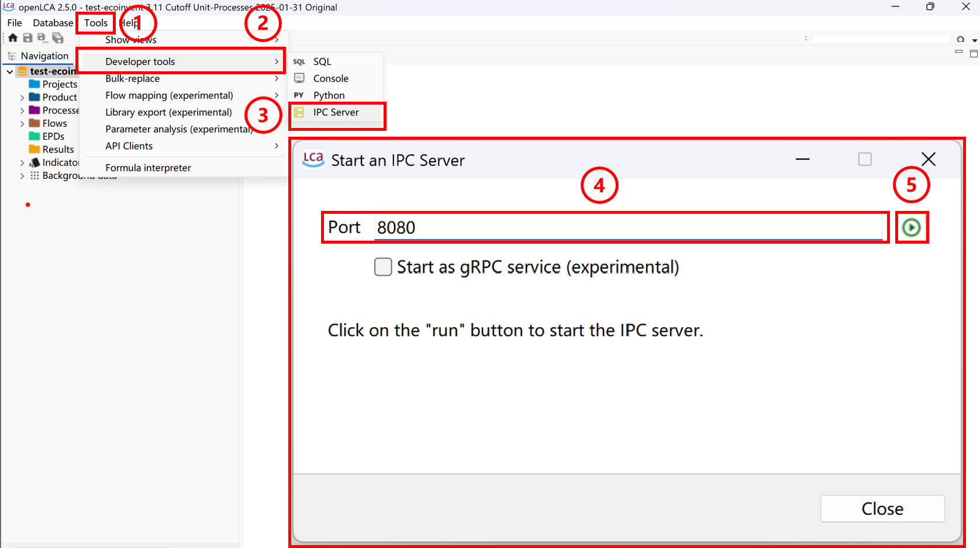Click the Save All icon in the toolbar
980x548 pixels.
57,37
